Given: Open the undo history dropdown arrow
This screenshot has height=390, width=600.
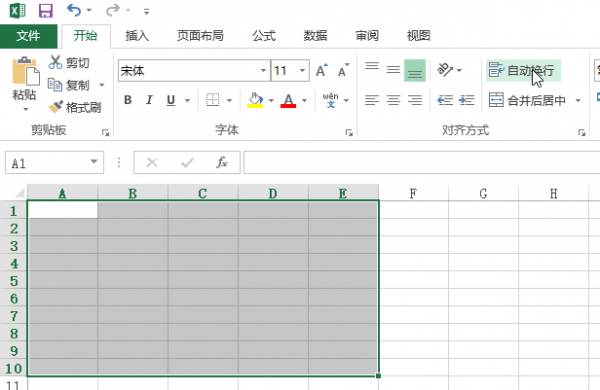Looking at the screenshot, I should [89, 11].
